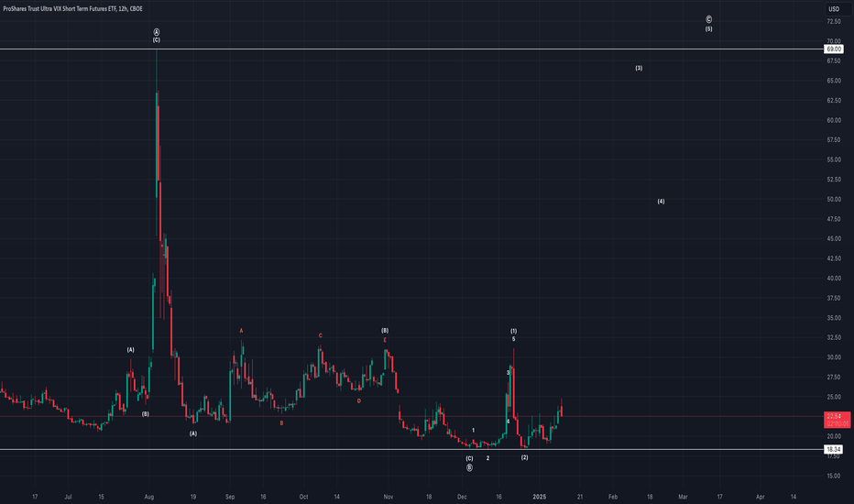Click the Aug label on time axis
Image resolution: width=854 pixels, height=504 pixels.
coord(149,497)
